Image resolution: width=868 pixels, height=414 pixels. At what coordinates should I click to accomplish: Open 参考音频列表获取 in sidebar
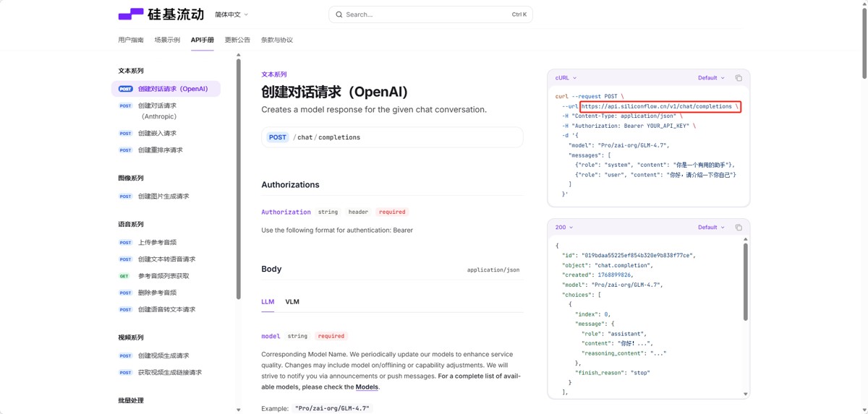click(166, 276)
